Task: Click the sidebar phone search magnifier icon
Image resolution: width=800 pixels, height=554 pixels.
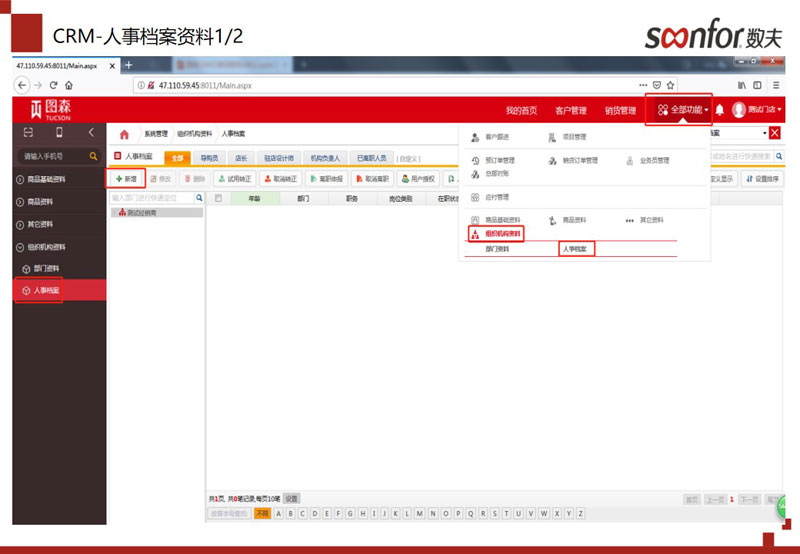Action: pyautogui.click(x=93, y=157)
